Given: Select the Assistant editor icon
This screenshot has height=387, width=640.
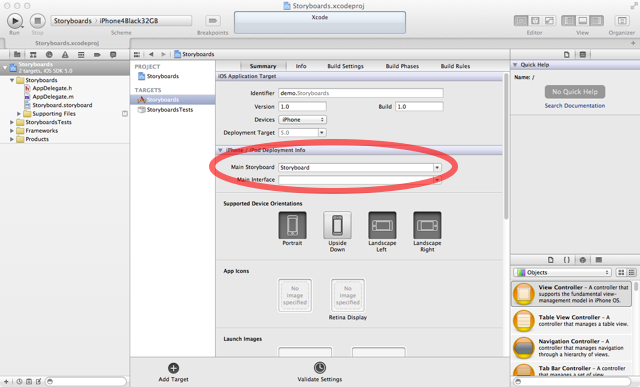Looking at the screenshot, I should coord(535,20).
